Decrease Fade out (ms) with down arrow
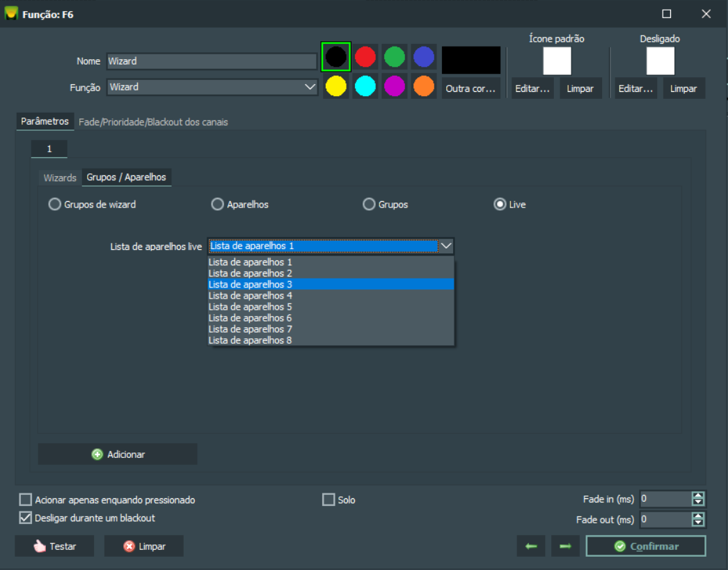 tap(698, 523)
